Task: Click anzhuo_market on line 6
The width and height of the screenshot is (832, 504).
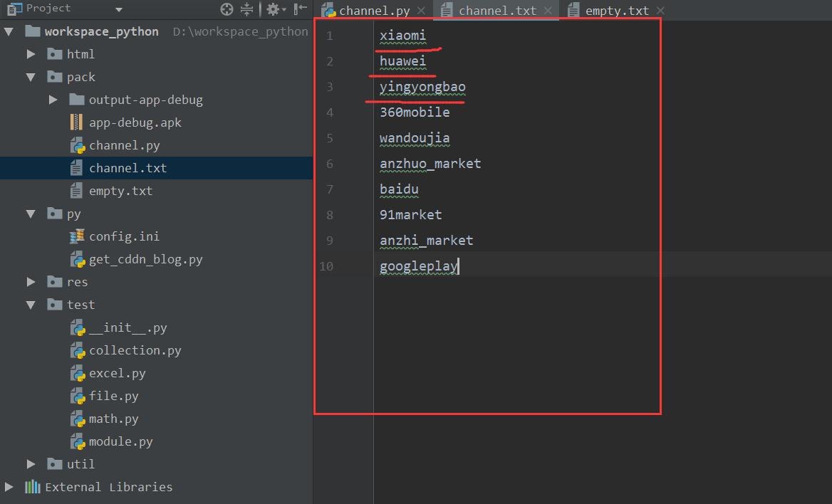Action: [x=430, y=164]
